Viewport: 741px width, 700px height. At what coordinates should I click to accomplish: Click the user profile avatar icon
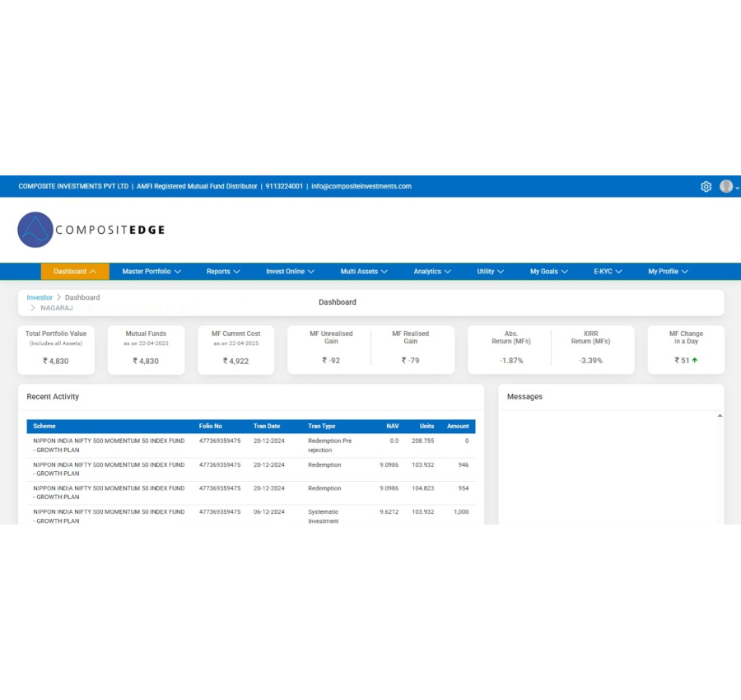[x=726, y=187]
